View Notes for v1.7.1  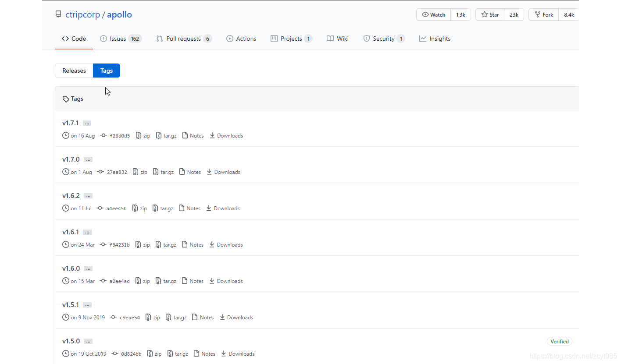coord(193,136)
